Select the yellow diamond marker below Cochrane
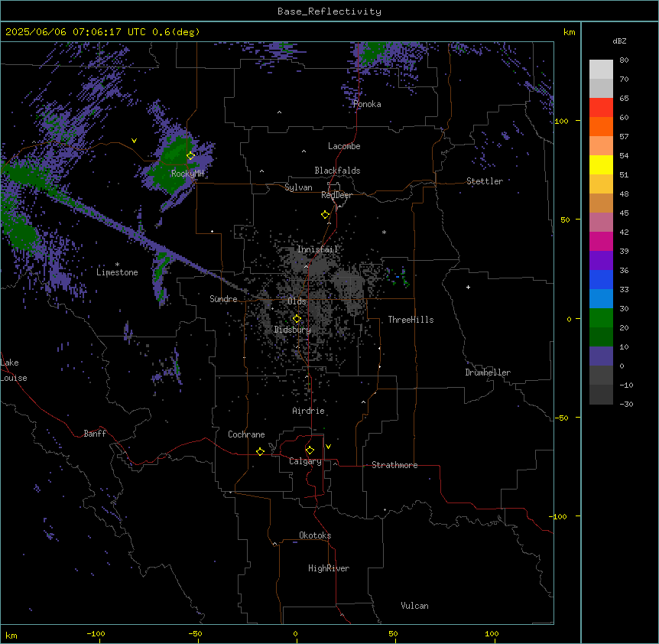 tap(260, 451)
